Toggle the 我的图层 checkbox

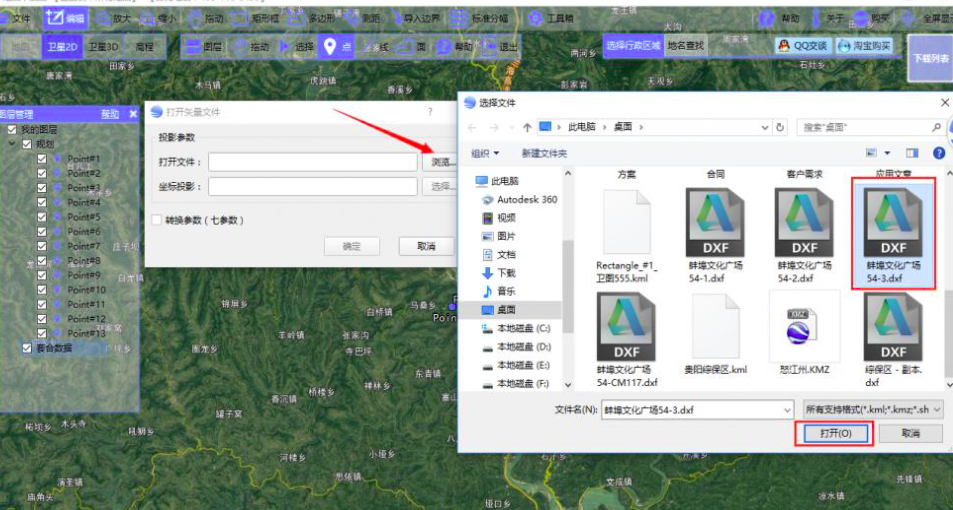(x=12, y=129)
